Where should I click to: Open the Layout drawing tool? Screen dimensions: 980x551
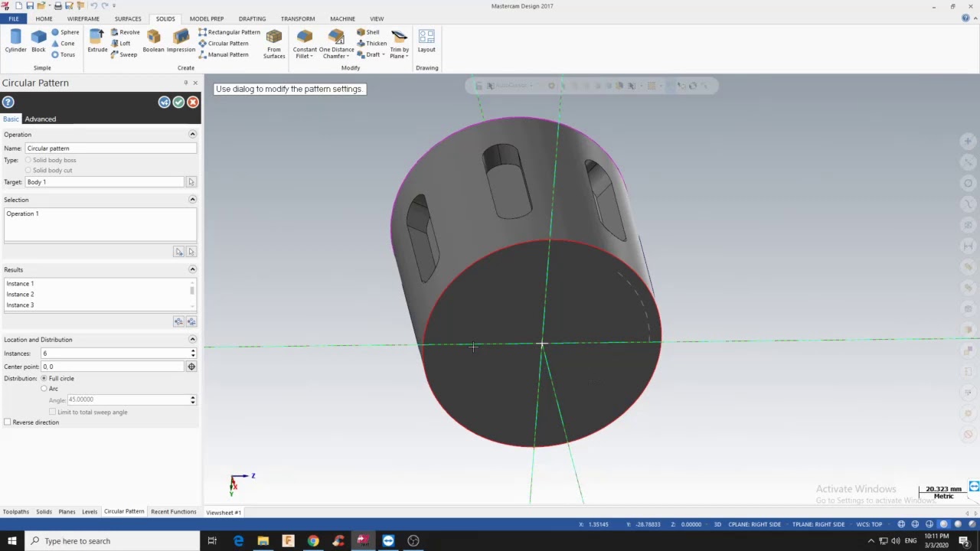click(426, 41)
